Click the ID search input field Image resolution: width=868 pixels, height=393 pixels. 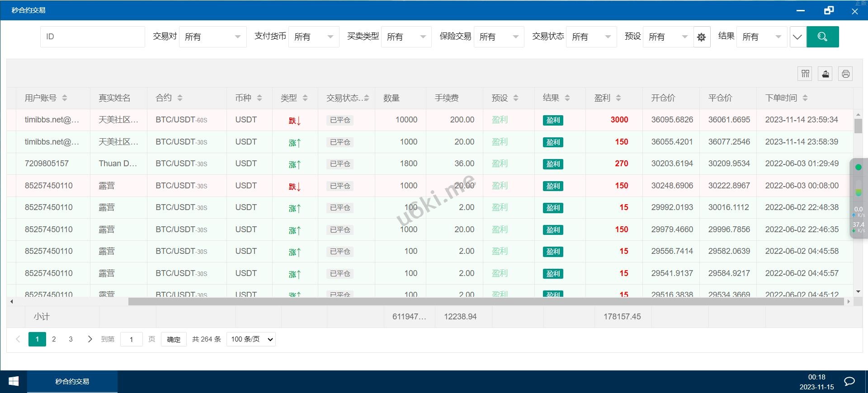coord(93,37)
